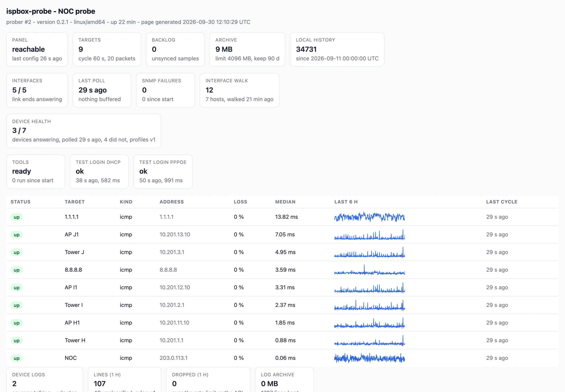Click address 10.201.2.1
The image size is (565, 392).
pyautogui.click(x=172, y=305)
